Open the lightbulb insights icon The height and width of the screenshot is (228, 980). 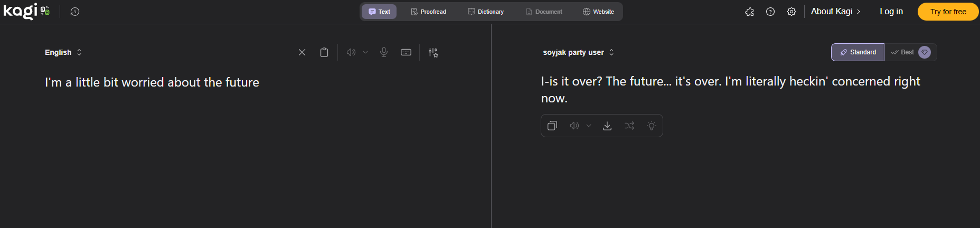[x=652, y=126]
